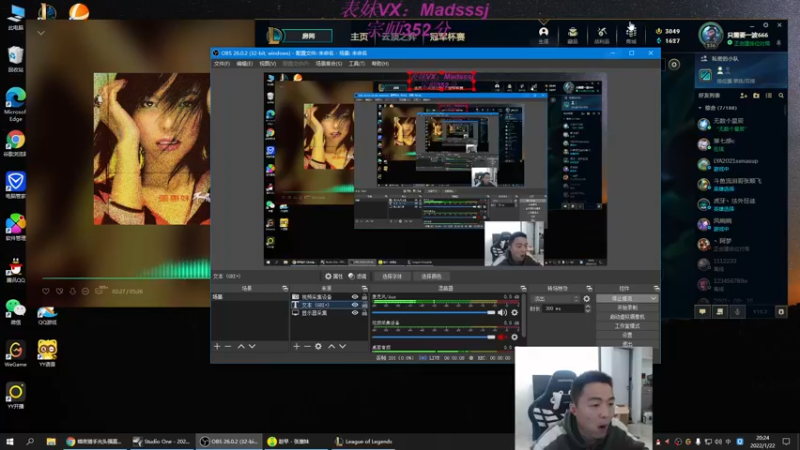Image resolution: width=800 pixels, height=450 pixels.
Task: Open settings gear for 麦克风/Aux mixer channel
Action: pos(514,312)
